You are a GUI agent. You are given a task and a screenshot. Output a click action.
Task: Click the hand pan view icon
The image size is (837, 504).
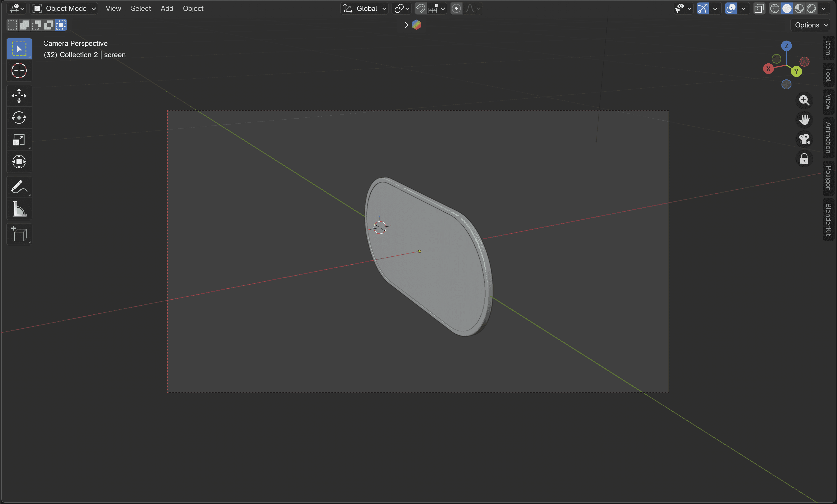(x=804, y=120)
